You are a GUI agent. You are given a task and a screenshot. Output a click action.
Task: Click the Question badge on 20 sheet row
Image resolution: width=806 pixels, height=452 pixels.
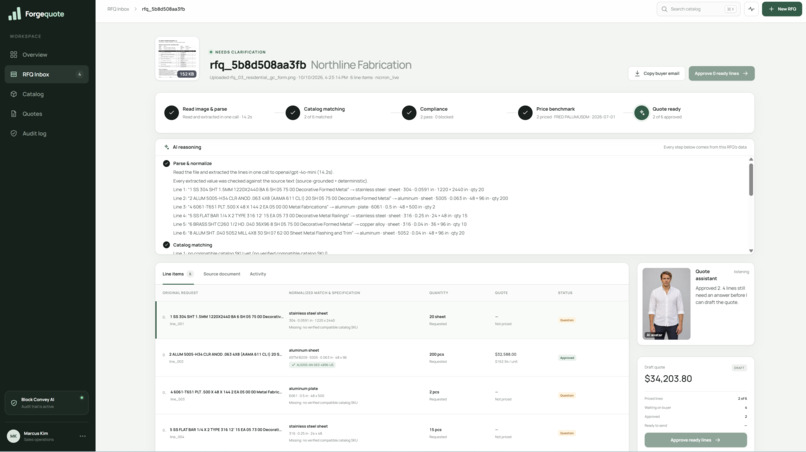[566, 320]
